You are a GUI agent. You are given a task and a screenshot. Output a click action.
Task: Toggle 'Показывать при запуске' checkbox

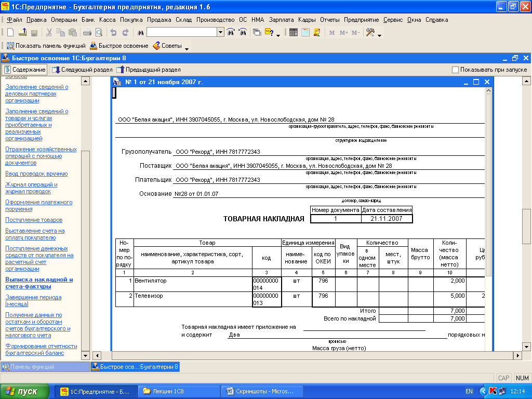[455, 70]
